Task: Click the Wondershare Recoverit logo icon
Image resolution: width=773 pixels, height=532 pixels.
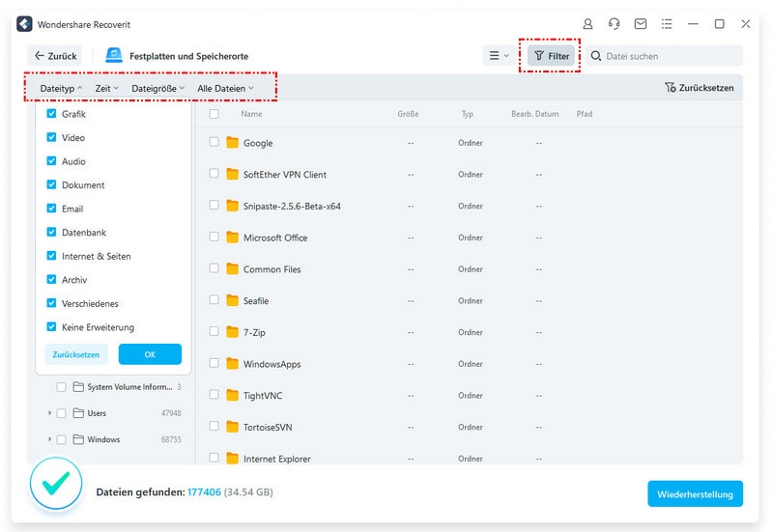Action: tap(24, 24)
